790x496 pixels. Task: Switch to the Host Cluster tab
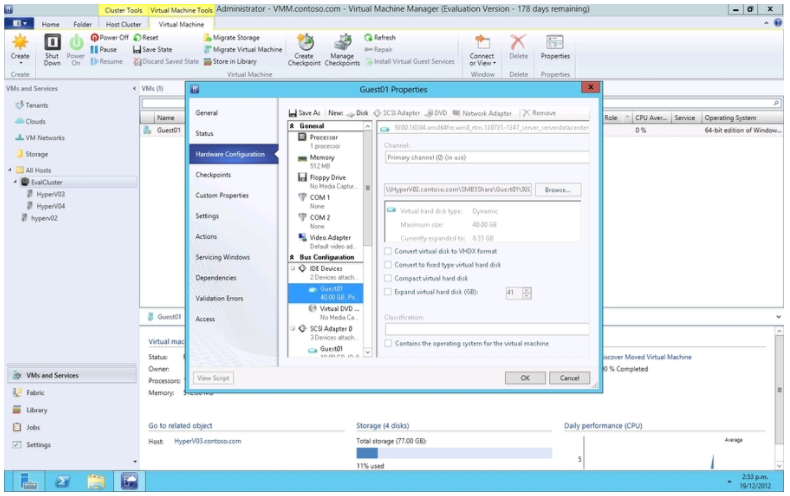[123, 24]
